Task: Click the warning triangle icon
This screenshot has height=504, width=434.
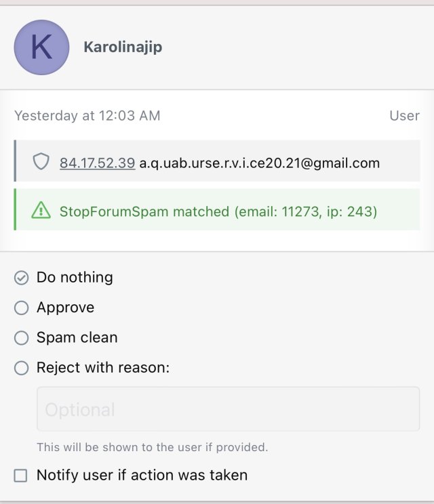Action: [41, 211]
